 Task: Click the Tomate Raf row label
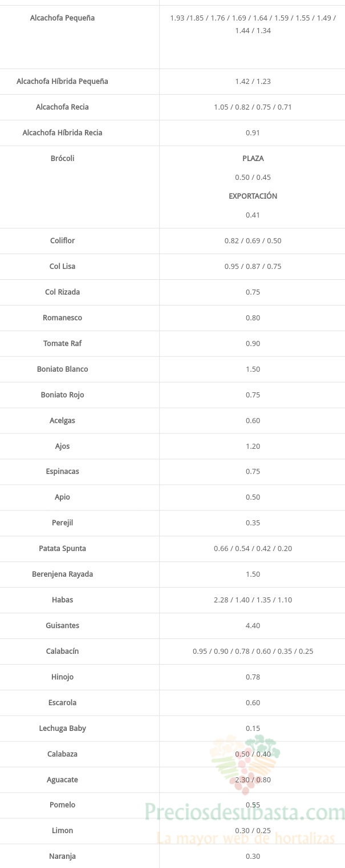pos(63,343)
